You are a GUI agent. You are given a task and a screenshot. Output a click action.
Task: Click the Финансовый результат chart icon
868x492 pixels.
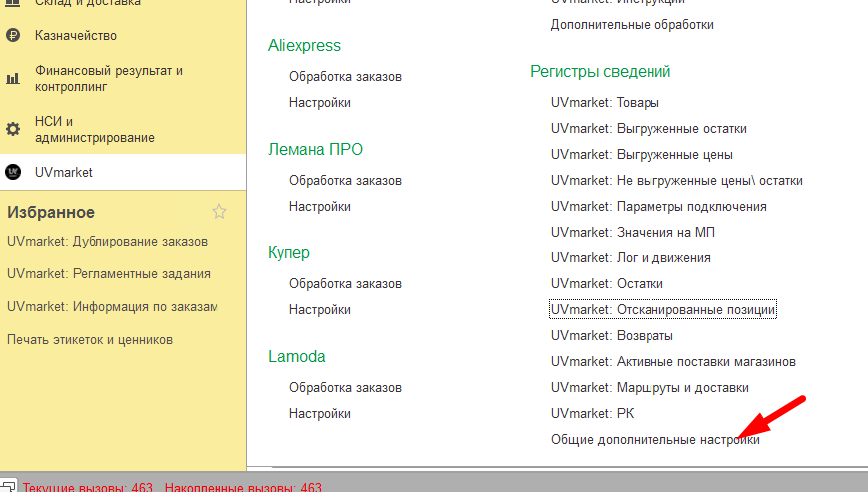pyautogui.click(x=13, y=79)
